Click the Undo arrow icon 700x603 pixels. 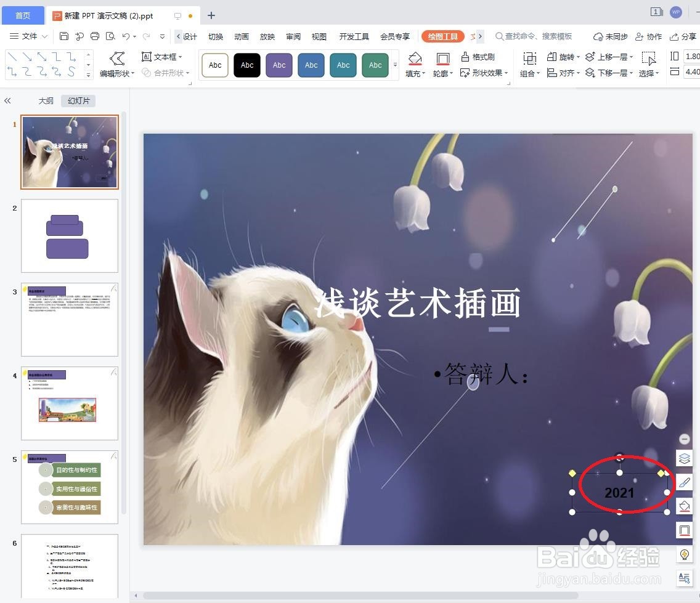click(126, 36)
